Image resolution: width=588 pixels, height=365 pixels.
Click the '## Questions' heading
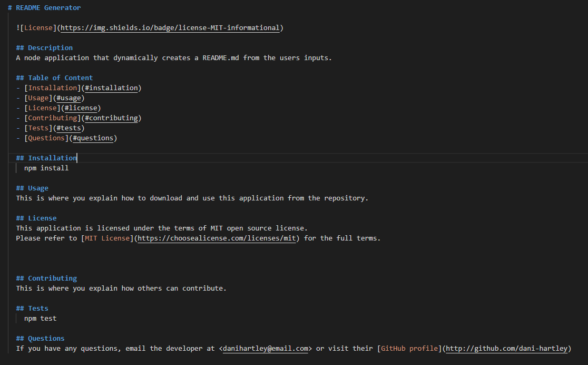coord(40,338)
